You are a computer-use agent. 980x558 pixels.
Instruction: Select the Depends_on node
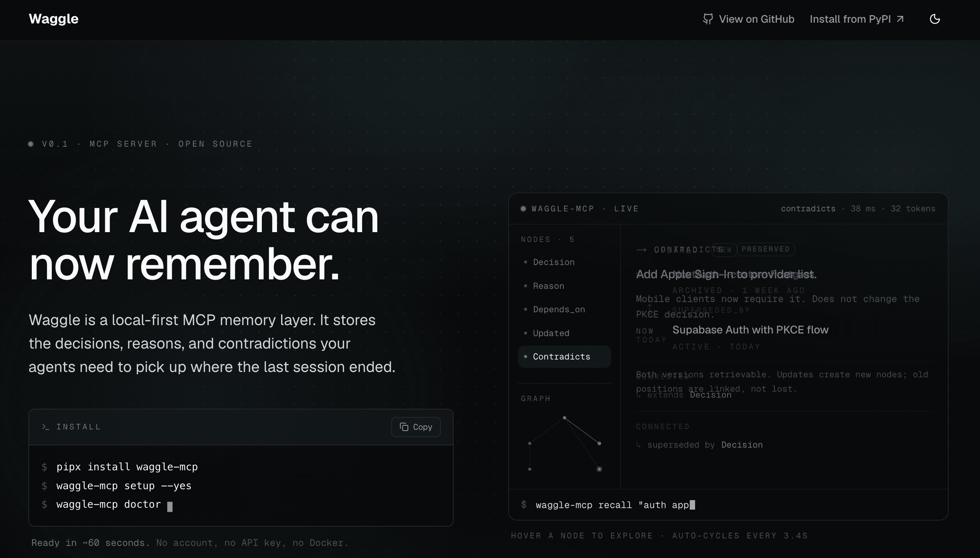(x=564, y=309)
